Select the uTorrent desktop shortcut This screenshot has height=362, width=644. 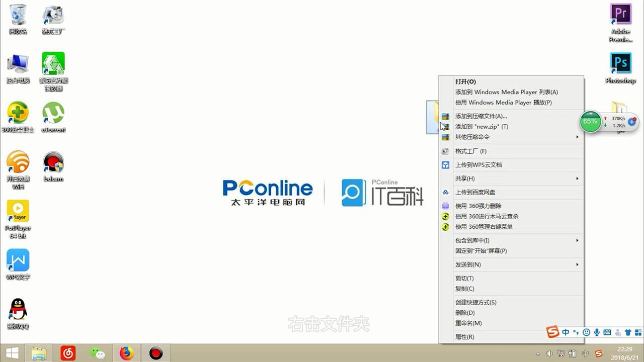[53, 117]
